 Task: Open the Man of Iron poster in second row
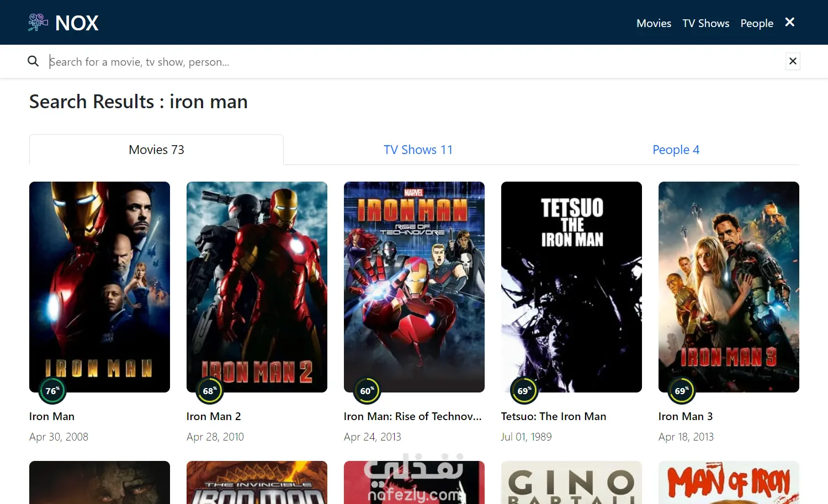729,482
